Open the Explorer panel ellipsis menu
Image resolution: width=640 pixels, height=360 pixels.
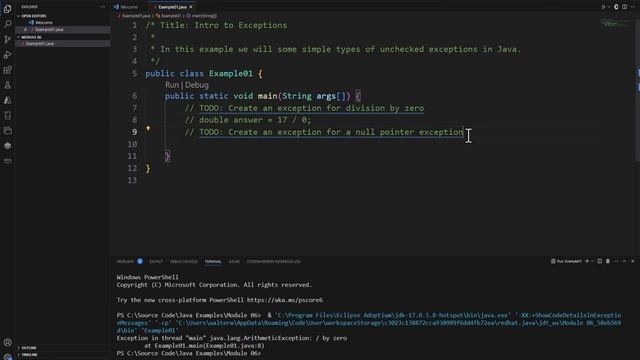(x=102, y=7)
